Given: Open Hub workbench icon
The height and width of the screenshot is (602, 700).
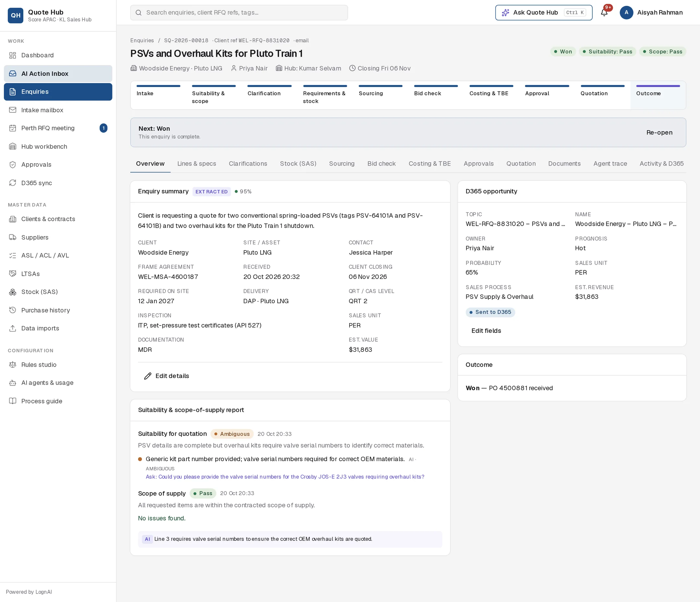Looking at the screenshot, I should point(13,146).
